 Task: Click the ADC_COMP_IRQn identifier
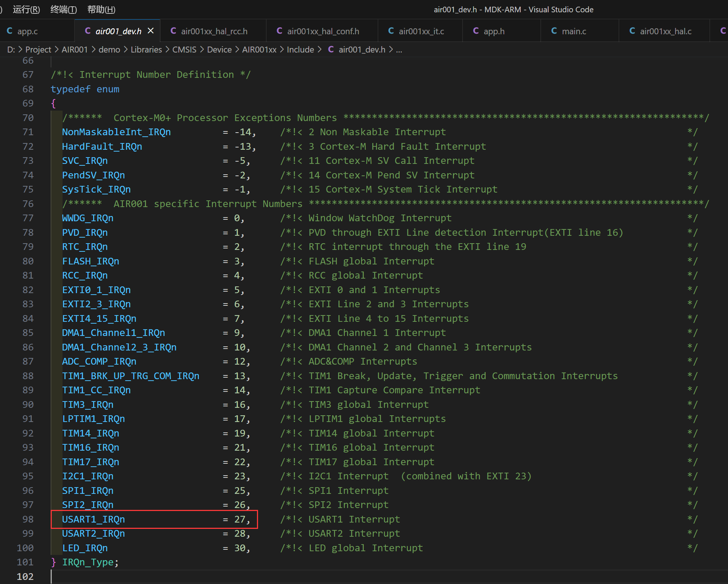coord(99,361)
